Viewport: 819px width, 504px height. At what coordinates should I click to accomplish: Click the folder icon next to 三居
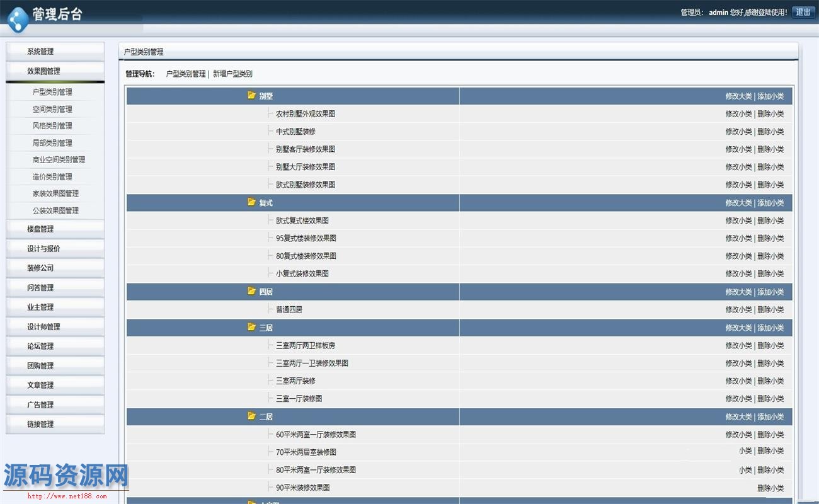[x=251, y=327]
